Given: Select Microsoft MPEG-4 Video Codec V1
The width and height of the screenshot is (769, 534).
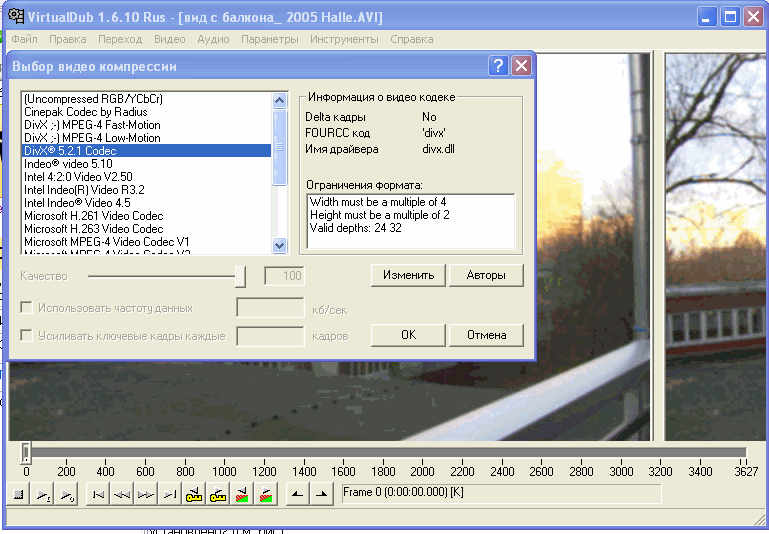Looking at the screenshot, I should [x=147, y=242].
